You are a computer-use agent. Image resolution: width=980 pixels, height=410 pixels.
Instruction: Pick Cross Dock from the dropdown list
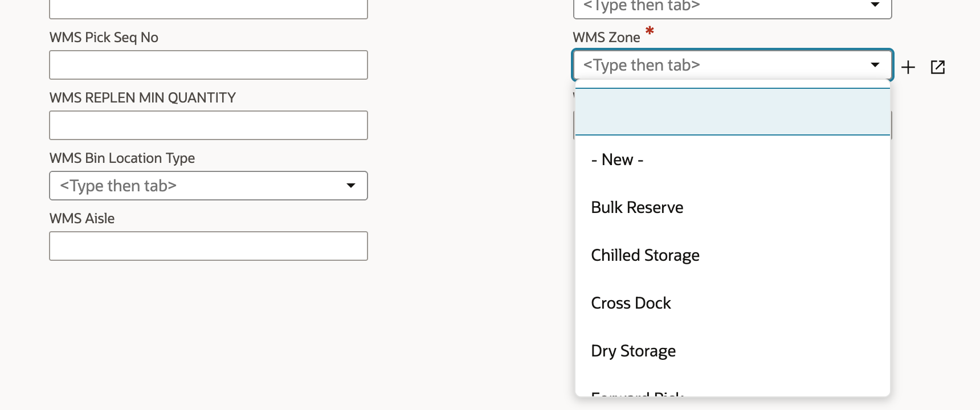733,303
